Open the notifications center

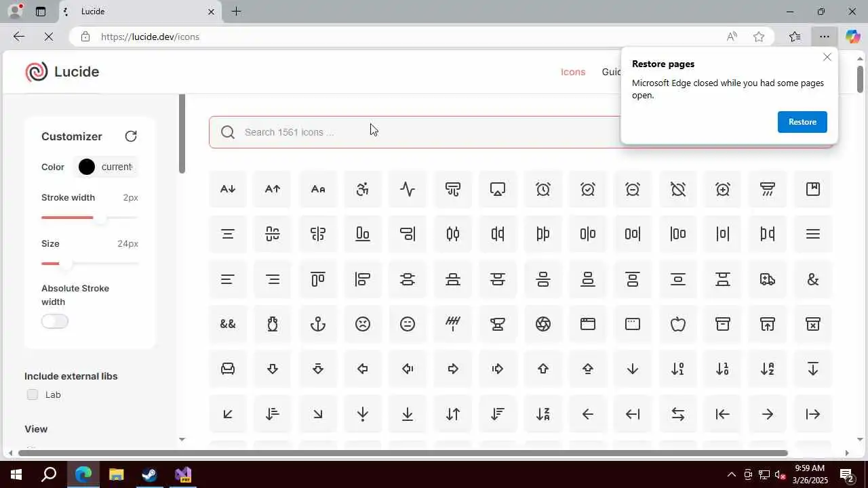pyautogui.click(x=846, y=474)
